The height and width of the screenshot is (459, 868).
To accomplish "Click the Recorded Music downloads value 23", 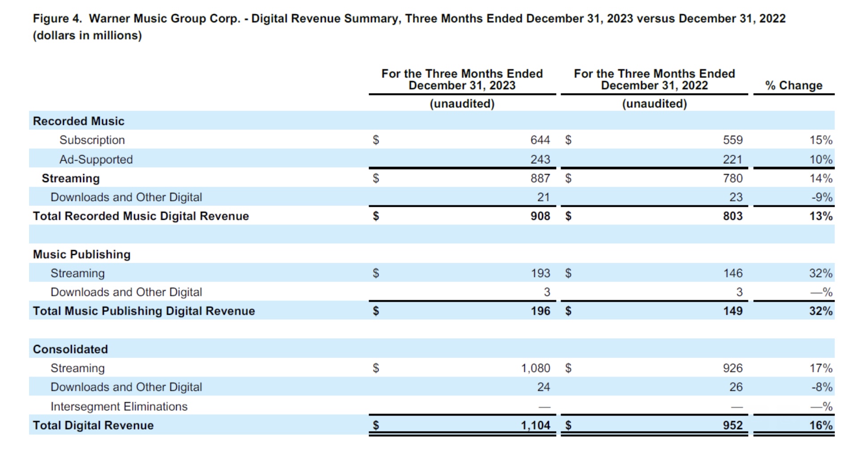I will point(736,197).
